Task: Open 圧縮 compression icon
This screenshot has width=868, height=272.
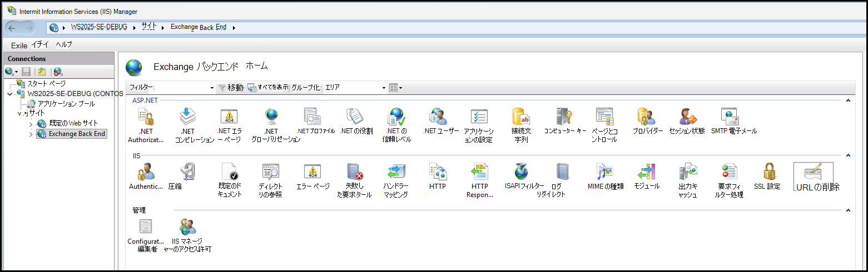Action: [x=187, y=172]
